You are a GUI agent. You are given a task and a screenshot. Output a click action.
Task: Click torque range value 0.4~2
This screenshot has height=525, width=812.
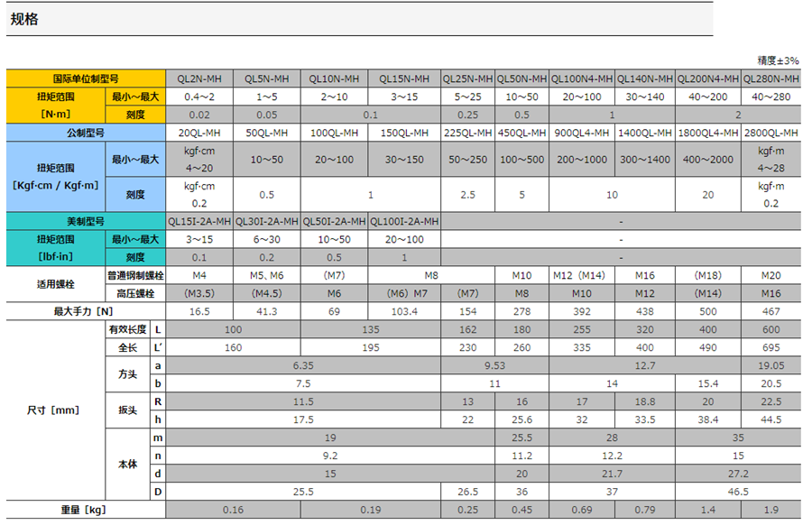tap(198, 97)
